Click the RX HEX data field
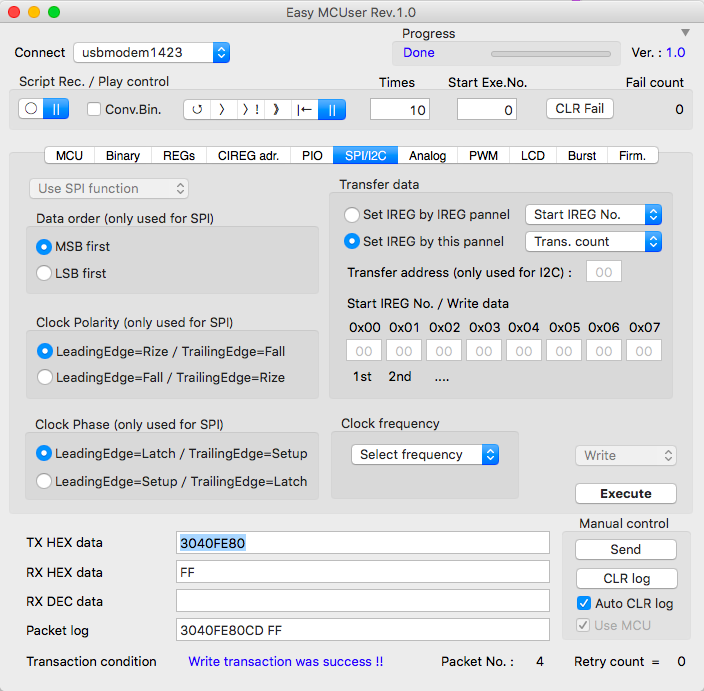 tap(363, 572)
